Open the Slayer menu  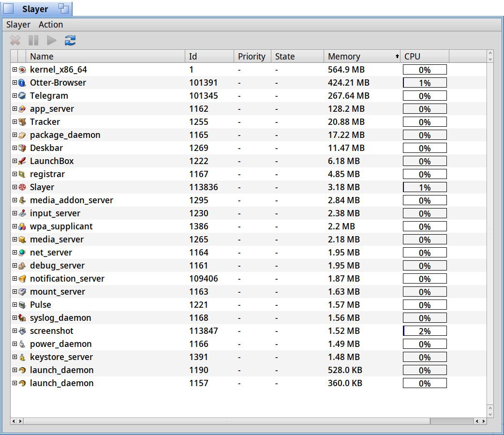18,25
